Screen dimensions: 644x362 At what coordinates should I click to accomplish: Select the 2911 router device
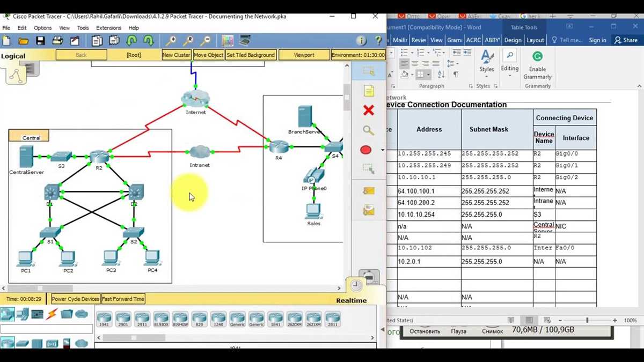142,319
